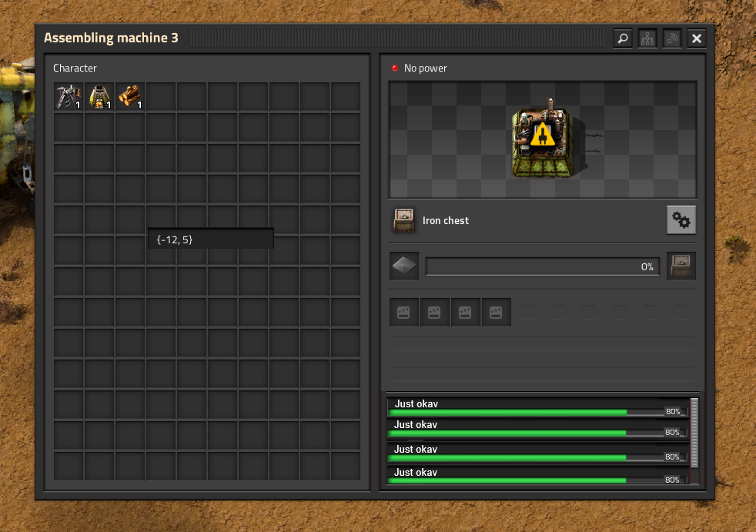Click the Iron chest recipe name text
Screen dimensions: 756x532
[446, 220]
